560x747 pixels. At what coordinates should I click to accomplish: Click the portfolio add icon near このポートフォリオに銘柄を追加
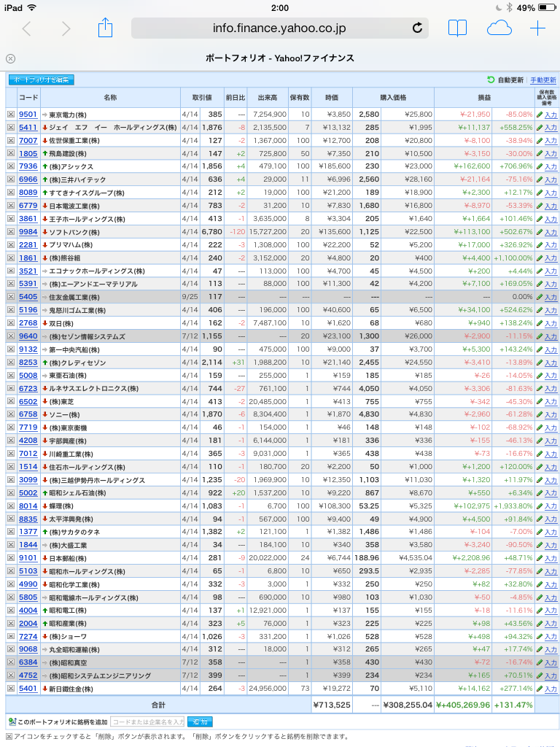click(12, 721)
